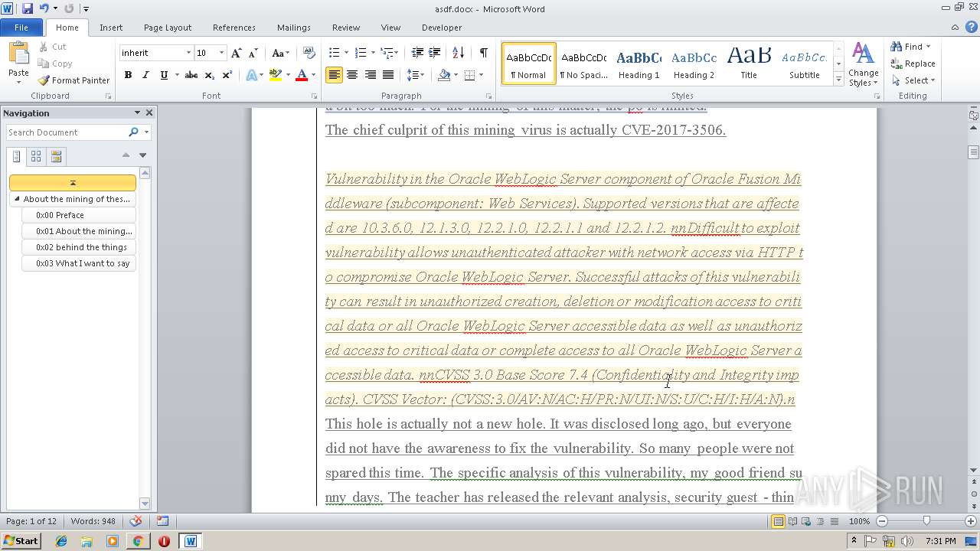Toggle Underline formatting
980x551 pixels.
163,75
